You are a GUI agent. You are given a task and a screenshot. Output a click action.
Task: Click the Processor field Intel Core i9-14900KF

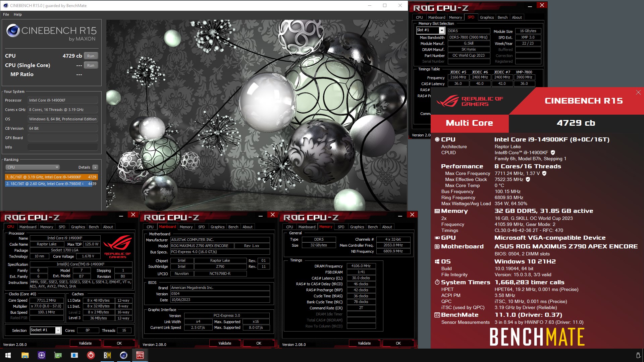tap(63, 100)
